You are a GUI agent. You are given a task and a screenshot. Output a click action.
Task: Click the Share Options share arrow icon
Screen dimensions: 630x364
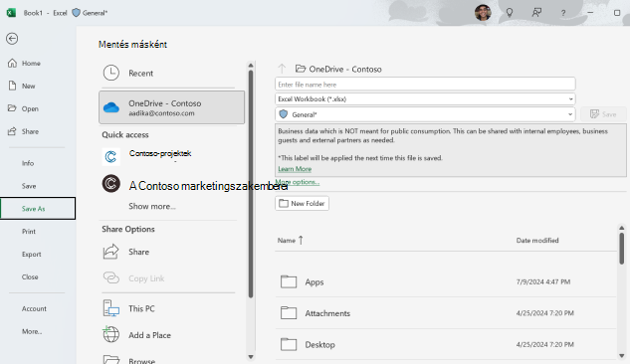(x=110, y=252)
